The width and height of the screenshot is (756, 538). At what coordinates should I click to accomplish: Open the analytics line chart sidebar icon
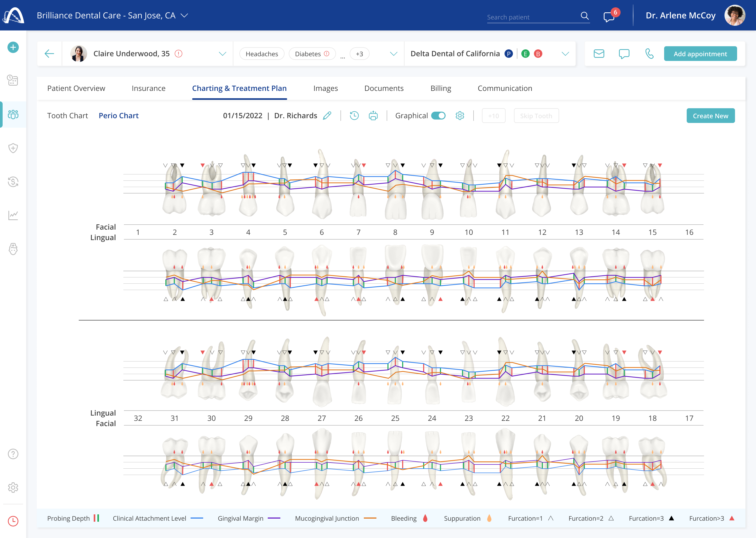(x=13, y=215)
